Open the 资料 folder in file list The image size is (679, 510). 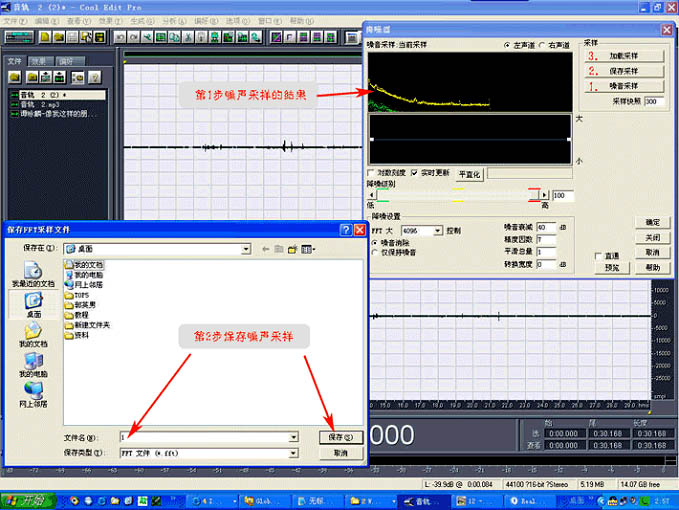pos(76,335)
